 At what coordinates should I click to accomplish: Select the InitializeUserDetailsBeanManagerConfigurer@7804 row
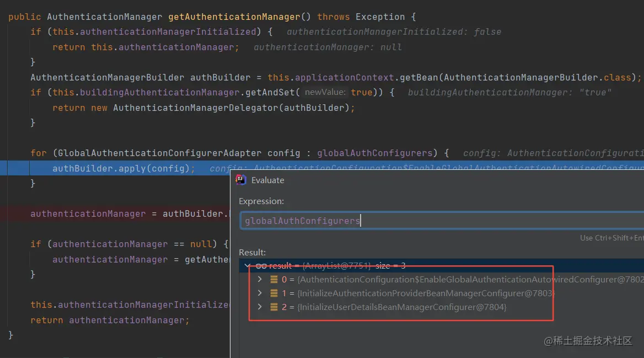tap(442, 307)
